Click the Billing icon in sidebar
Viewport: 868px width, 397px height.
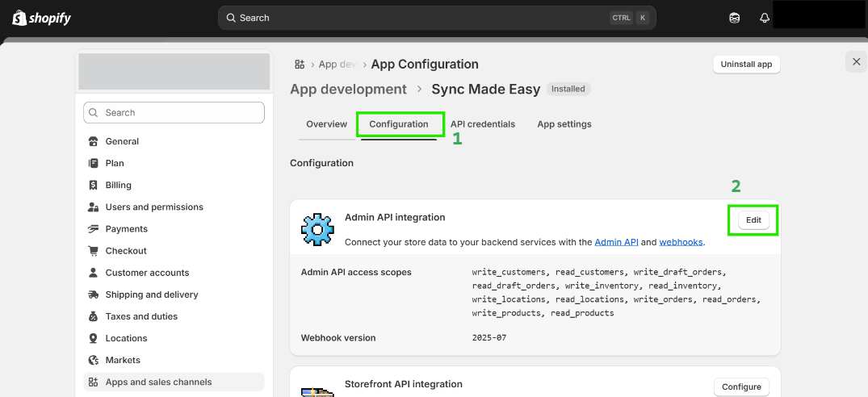pos(93,185)
